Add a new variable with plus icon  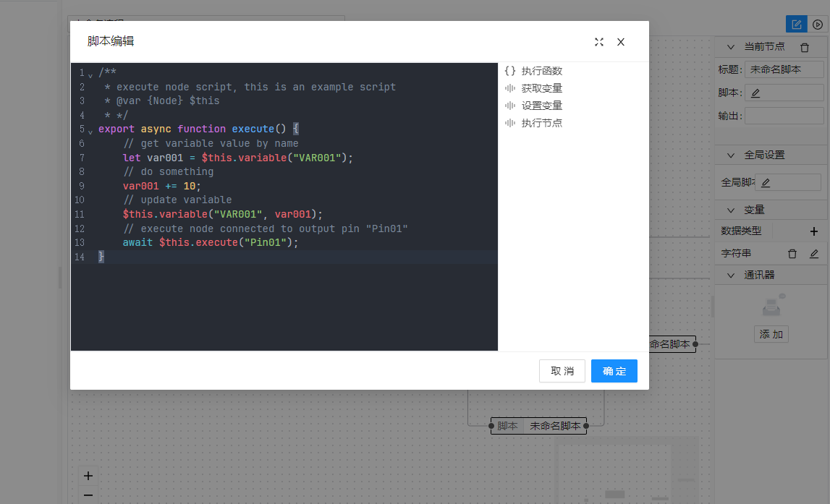click(x=813, y=231)
